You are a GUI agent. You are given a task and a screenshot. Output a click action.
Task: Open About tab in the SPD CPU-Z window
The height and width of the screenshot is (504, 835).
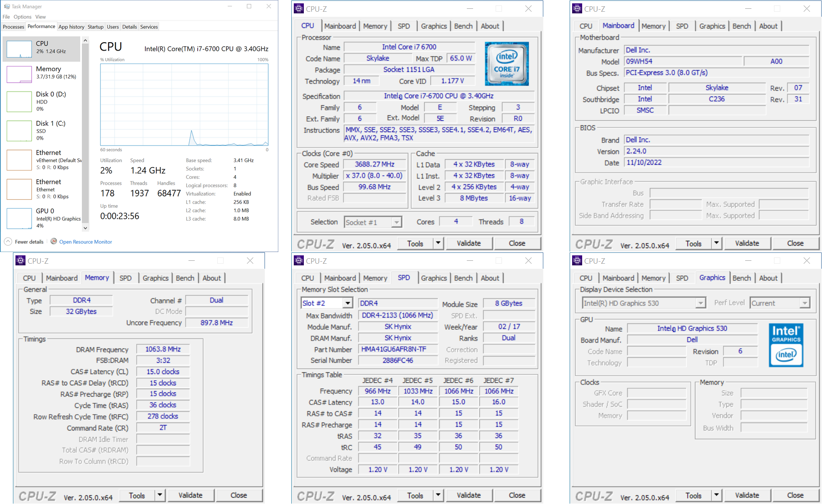pos(490,278)
